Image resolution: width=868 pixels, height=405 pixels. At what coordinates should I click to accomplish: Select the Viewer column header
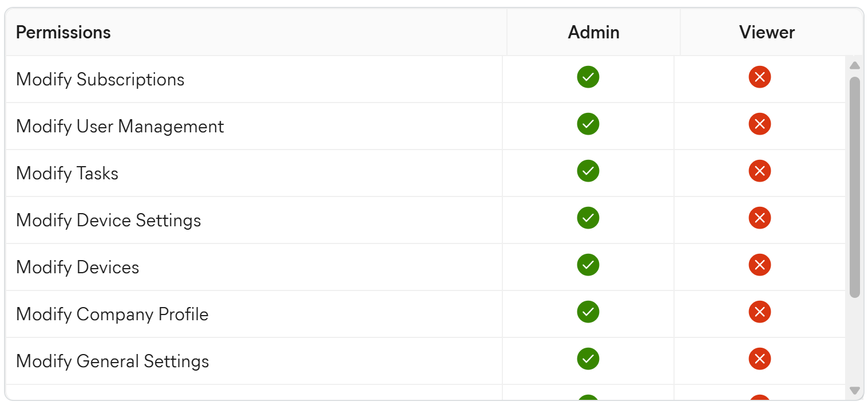[767, 32]
